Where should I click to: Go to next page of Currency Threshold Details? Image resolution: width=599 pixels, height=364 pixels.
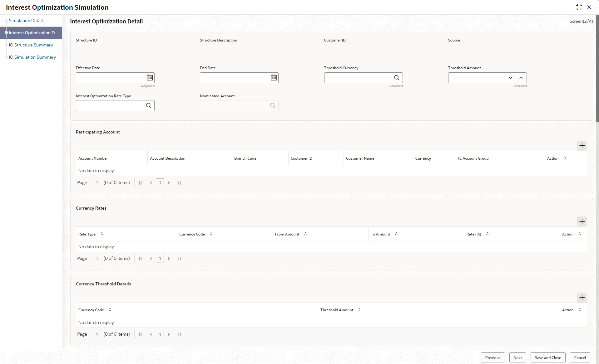click(x=169, y=334)
